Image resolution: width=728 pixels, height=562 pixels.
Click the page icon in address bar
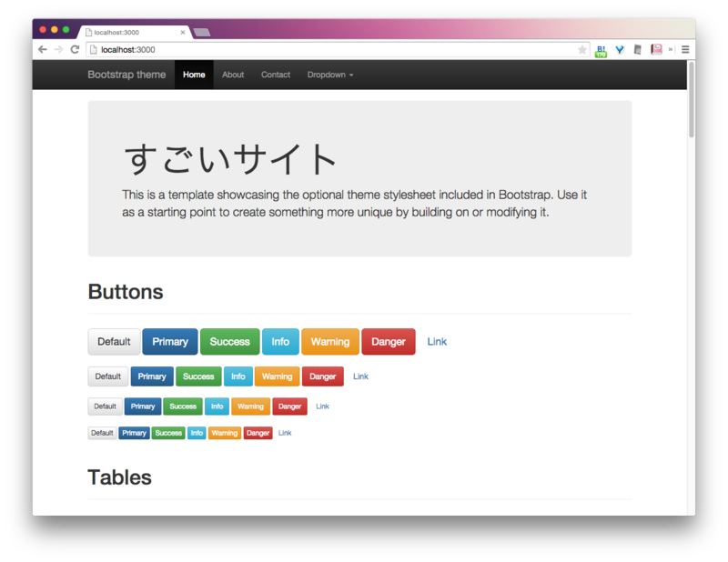click(x=94, y=50)
